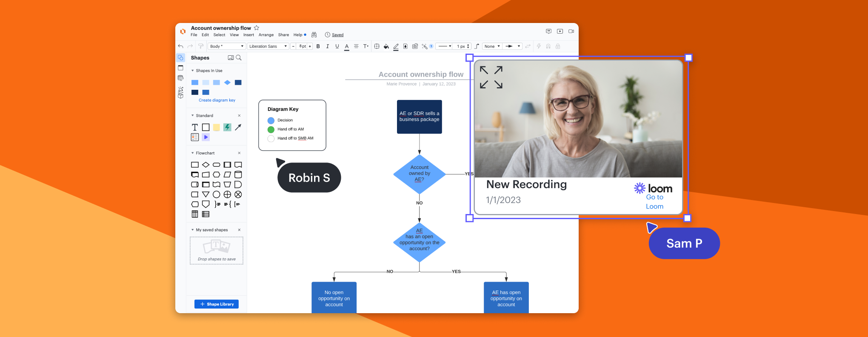The image size is (868, 337).
Task: Open the search shapes magnifier icon
Action: (239, 58)
